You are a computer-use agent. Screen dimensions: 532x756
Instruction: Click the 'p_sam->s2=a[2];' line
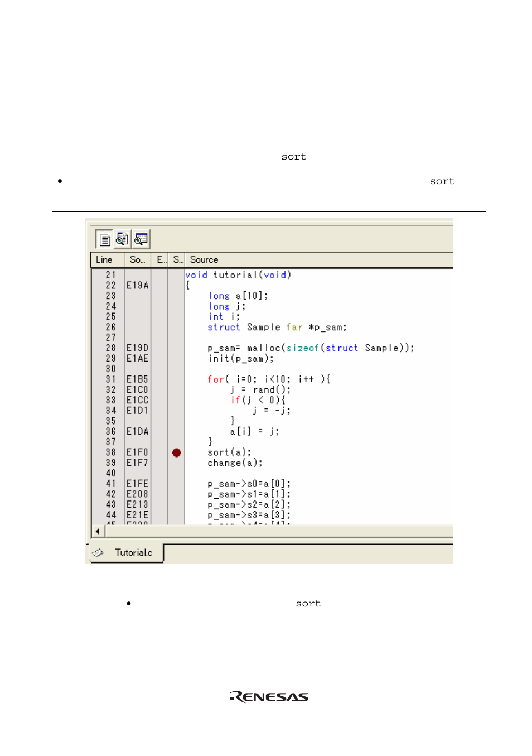[249, 505]
